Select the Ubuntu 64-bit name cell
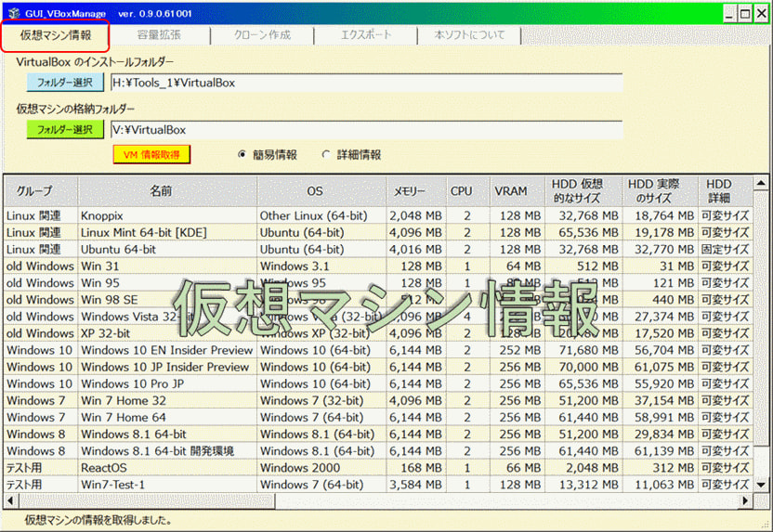 click(x=167, y=249)
